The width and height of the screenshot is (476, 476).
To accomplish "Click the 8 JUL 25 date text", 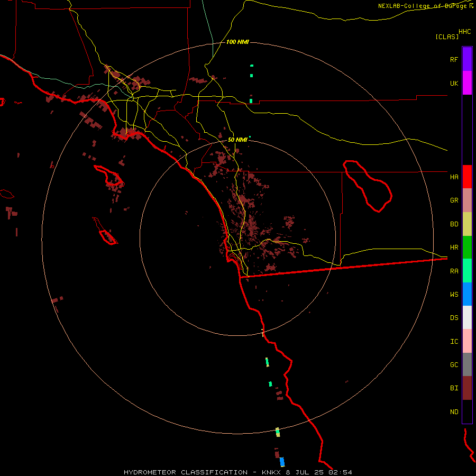I will (x=306, y=472).
